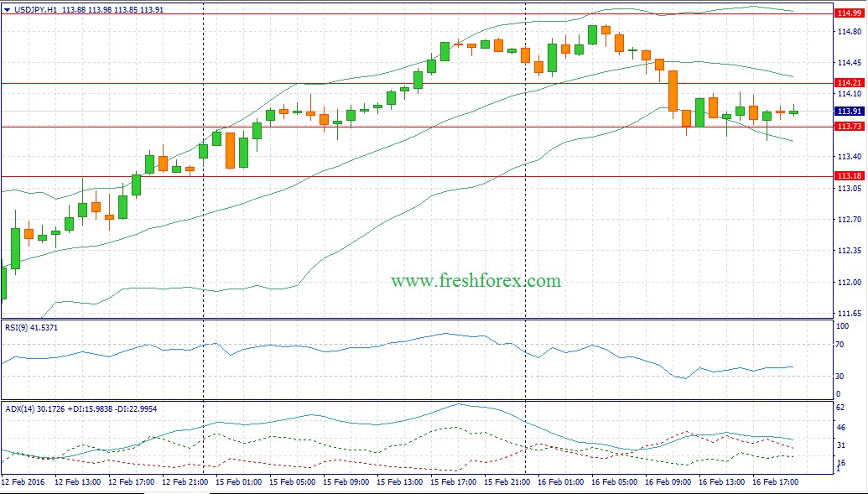Click the ADX(14) indicator label
This screenshot has width=868, height=494.
pos(20,407)
